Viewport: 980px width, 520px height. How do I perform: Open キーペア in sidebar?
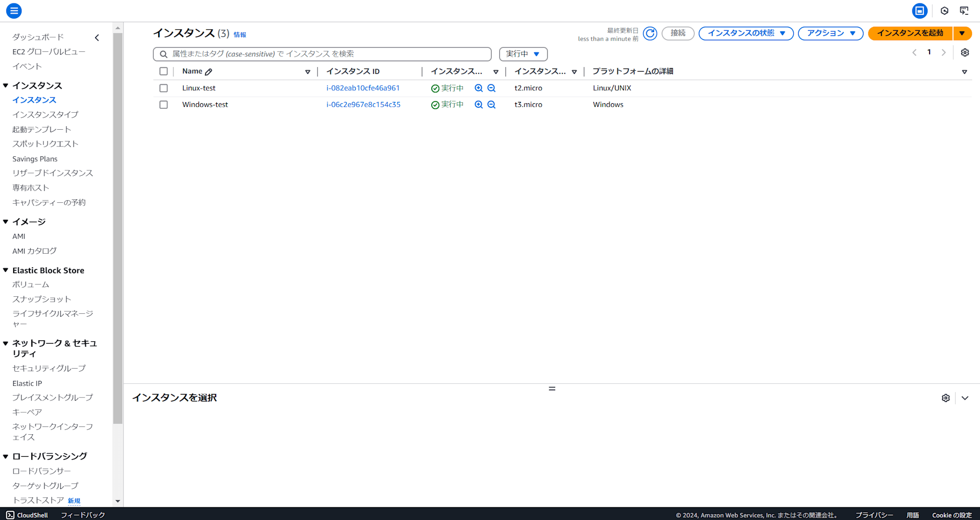click(x=27, y=412)
